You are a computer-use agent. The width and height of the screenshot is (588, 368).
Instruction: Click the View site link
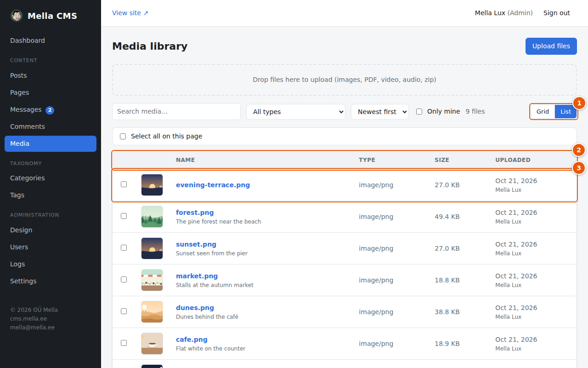130,13
